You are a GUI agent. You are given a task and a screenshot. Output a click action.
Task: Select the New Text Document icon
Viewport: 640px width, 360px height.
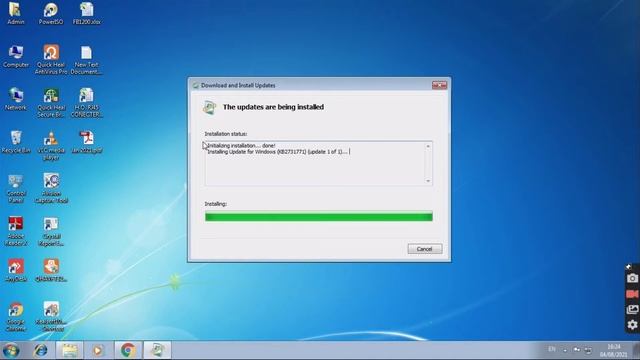click(x=86, y=60)
